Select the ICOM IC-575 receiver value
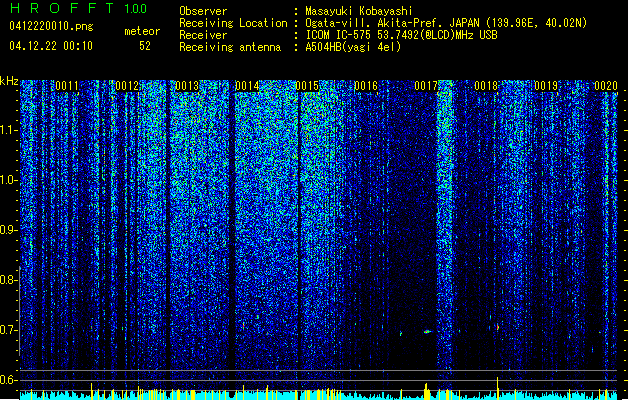Image resolution: width=629 pixels, height=400 pixels. [401, 35]
